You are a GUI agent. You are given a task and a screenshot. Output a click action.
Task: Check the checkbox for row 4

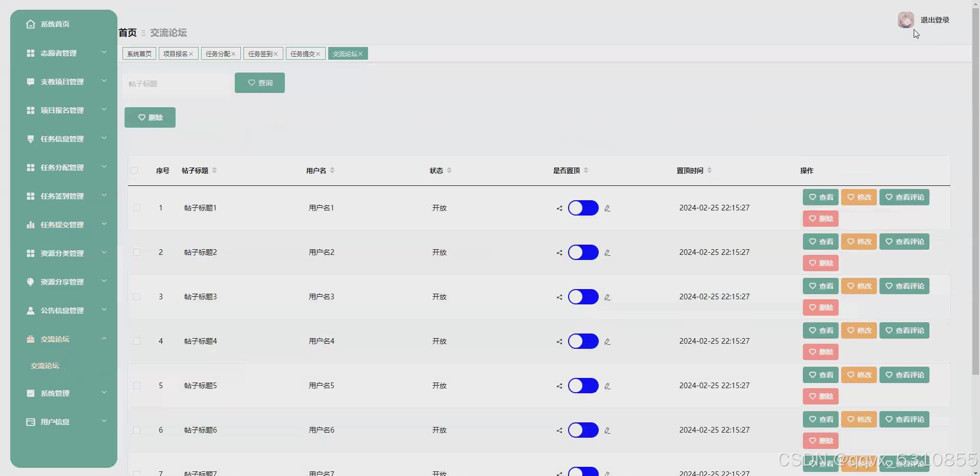pyautogui.click(x=137, y=341)
